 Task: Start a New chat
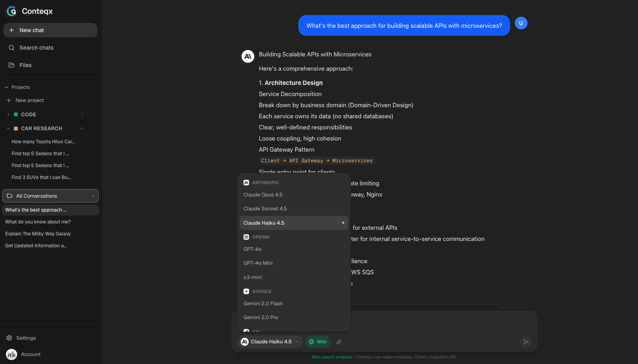[50, 30]
